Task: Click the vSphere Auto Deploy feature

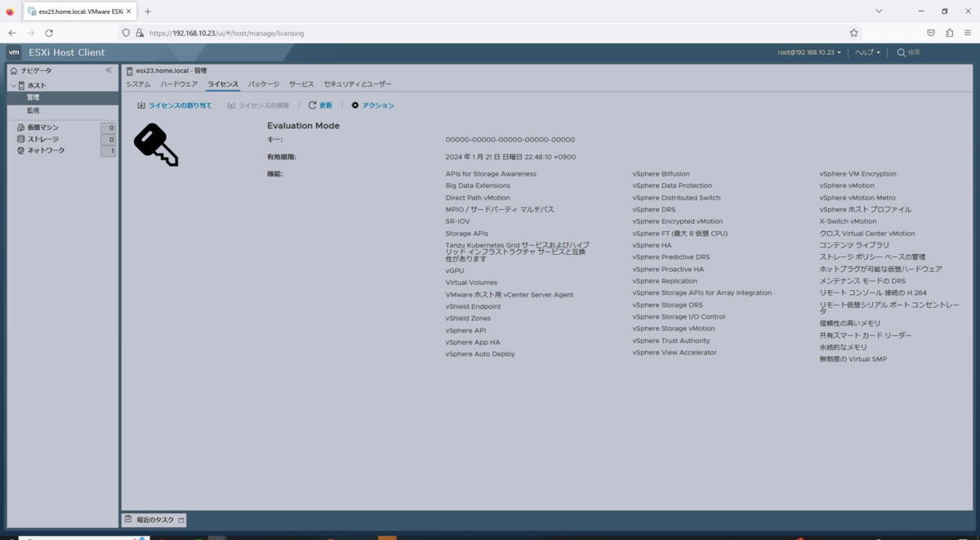Action: 480,355
